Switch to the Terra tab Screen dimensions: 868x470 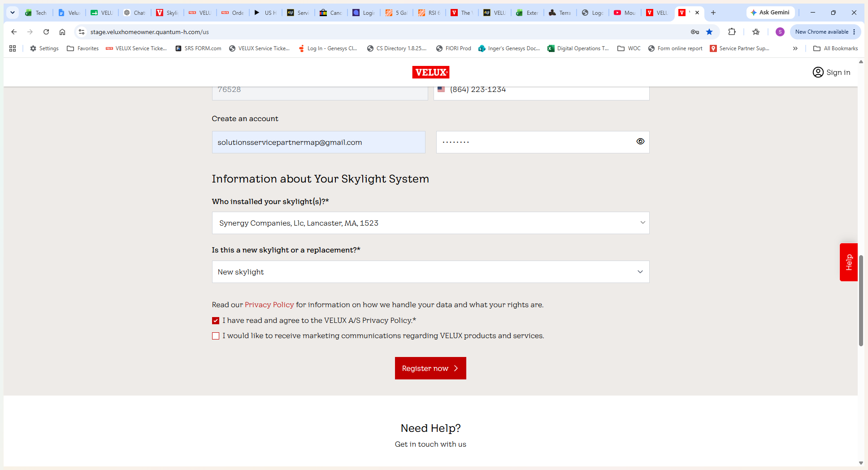coord(560,13)
